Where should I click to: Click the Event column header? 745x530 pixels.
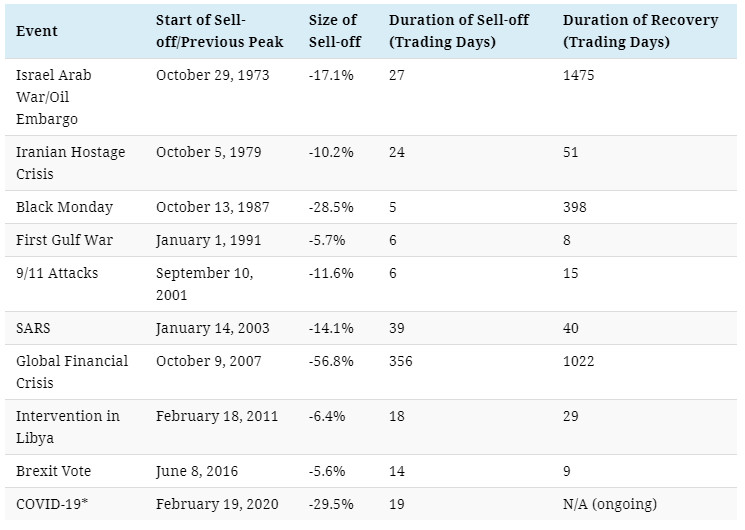point(37,31)
